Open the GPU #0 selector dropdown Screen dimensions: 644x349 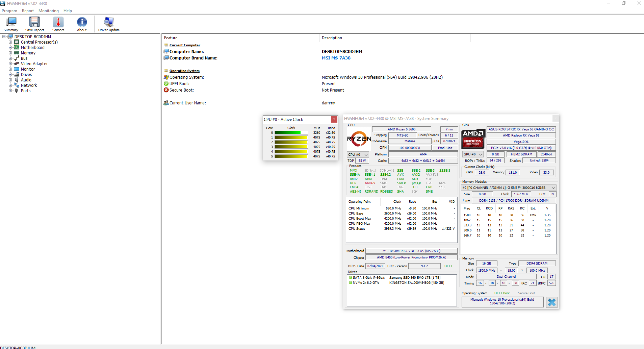473,154
